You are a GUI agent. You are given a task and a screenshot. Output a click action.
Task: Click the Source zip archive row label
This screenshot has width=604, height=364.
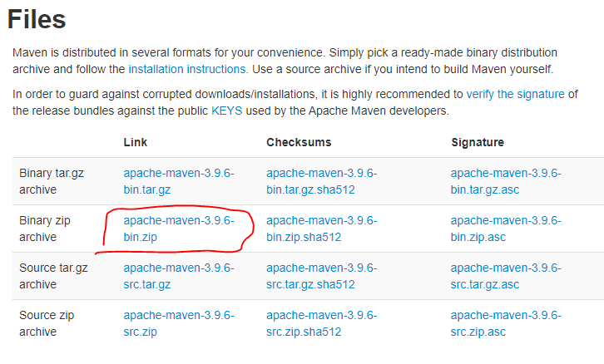click(47, 323)
